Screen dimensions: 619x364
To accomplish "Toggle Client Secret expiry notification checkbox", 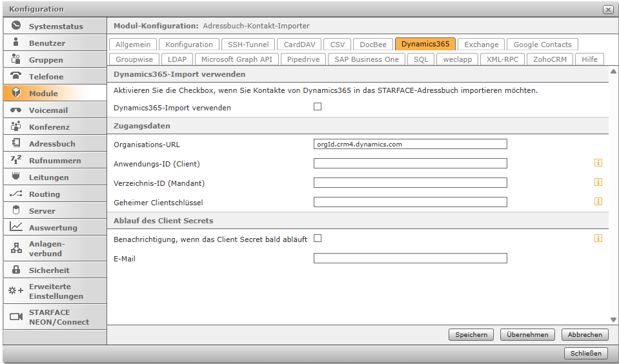I will (318, 238).
